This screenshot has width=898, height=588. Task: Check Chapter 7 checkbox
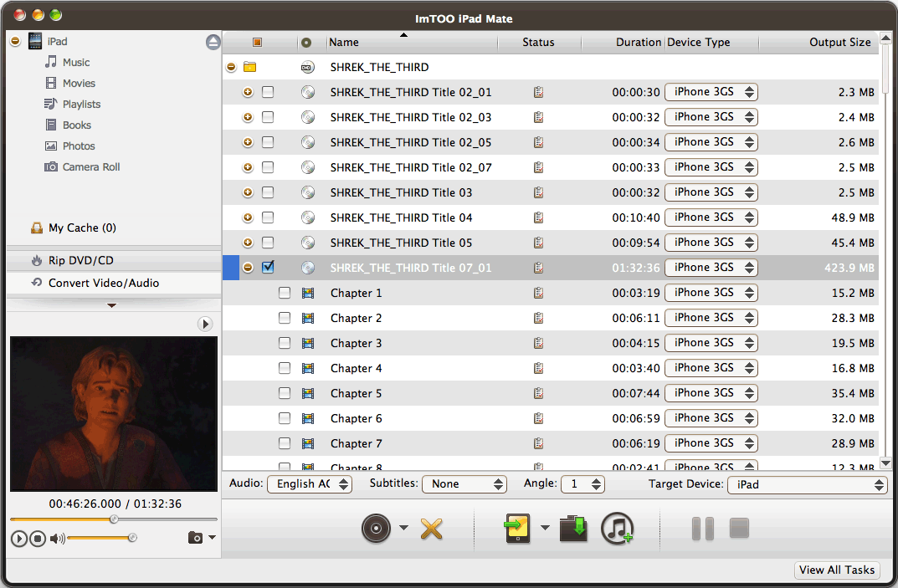(284, 443)
